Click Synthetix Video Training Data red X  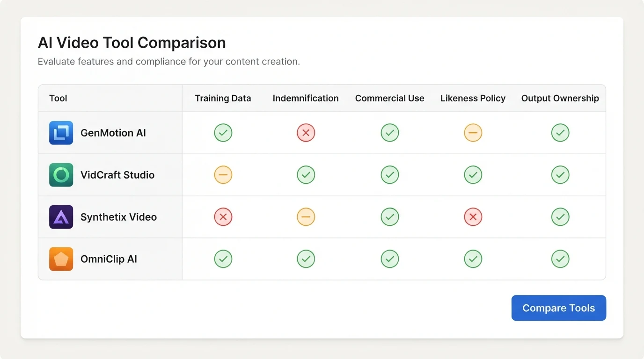[x=223, y=217]
